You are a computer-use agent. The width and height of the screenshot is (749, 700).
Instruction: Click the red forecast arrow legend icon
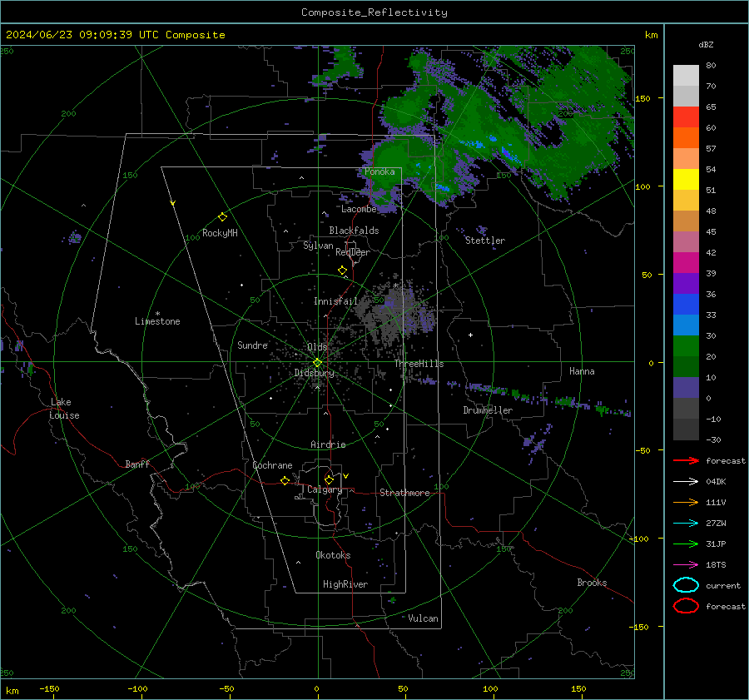click(686, 460)
